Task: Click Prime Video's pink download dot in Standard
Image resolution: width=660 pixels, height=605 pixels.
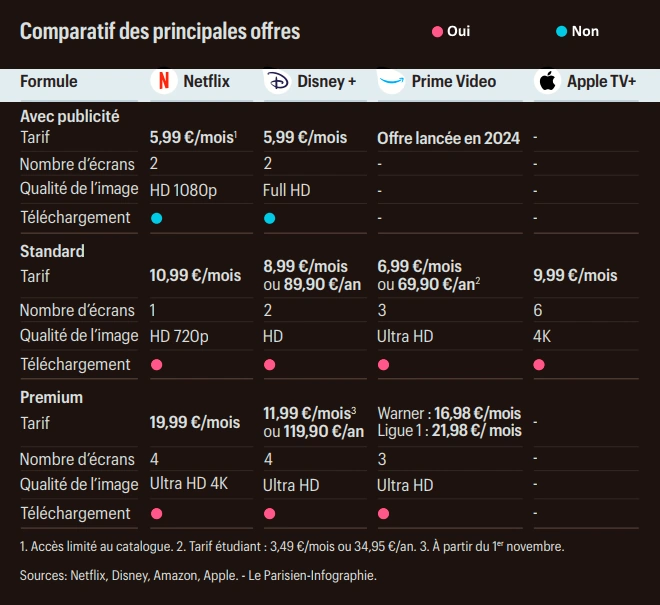Action: (x=383, y=365)
